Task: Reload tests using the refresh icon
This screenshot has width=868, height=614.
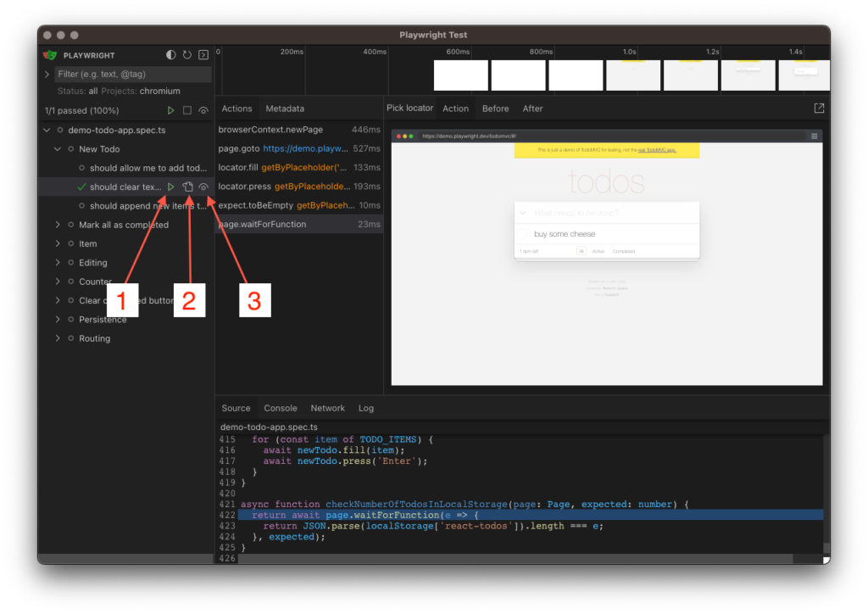Action: pos(188,54)
